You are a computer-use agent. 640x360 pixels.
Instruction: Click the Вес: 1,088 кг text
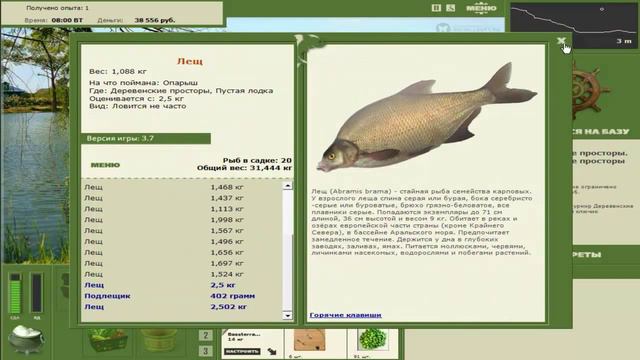coord(118,71)
